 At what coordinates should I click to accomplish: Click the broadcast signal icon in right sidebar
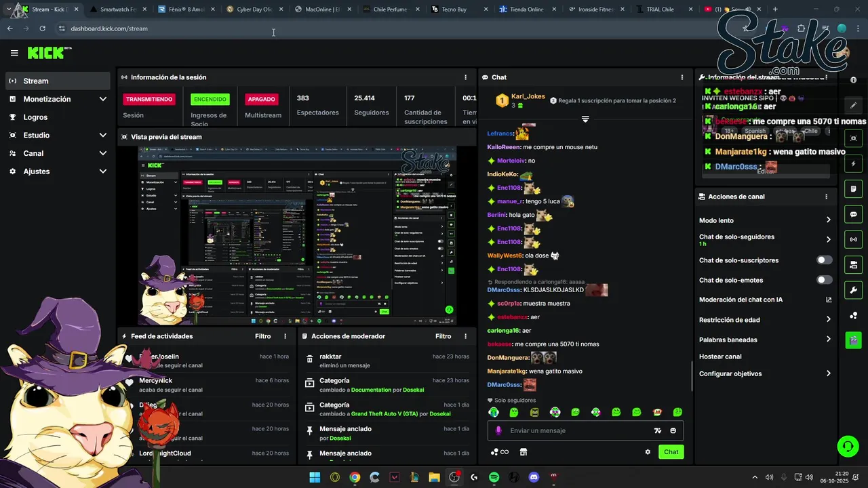pyautogui.click(x=853, y=239)
